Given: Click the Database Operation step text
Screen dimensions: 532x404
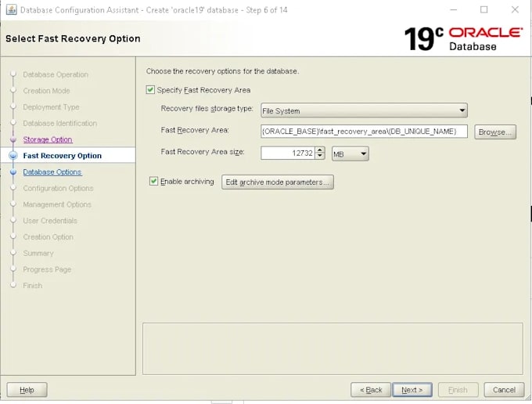Looking at the screenshot, I should (x=56, y=74).
